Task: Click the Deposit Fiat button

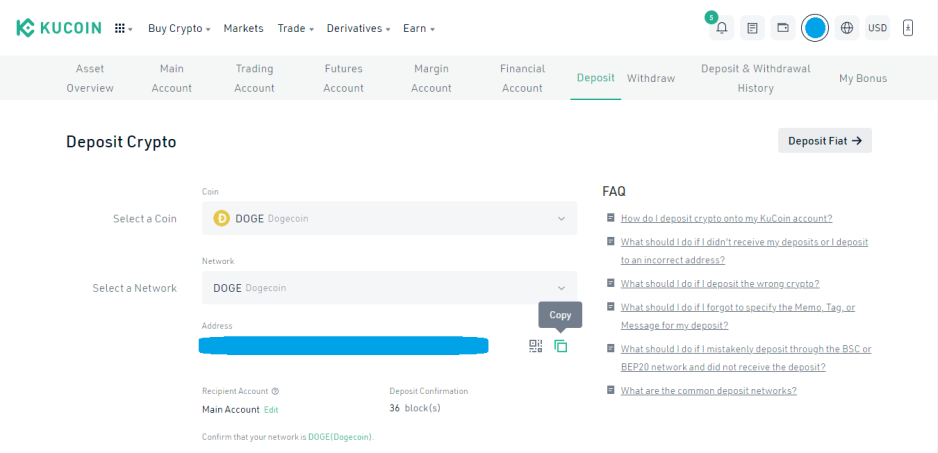Action: [825, 141]
